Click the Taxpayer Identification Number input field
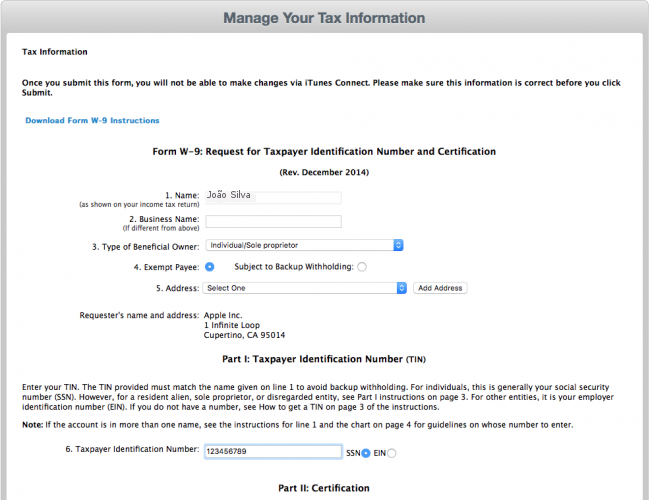 pos(271,452)
